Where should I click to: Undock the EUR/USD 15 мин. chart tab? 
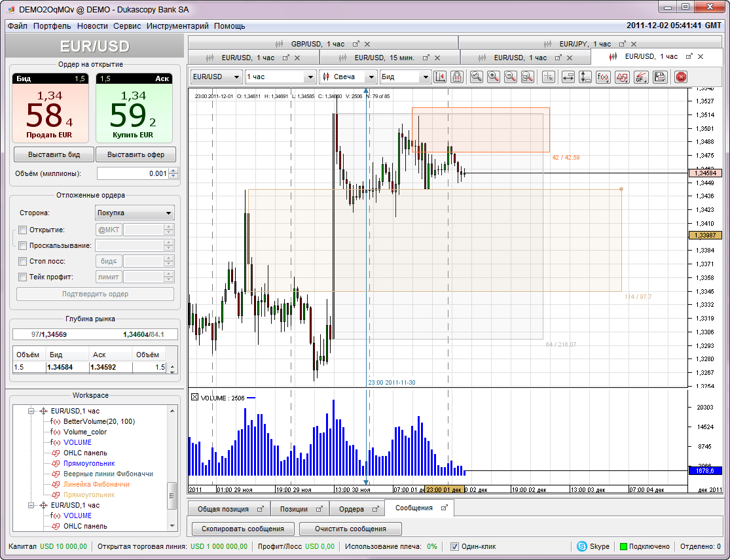click(426, 58)
